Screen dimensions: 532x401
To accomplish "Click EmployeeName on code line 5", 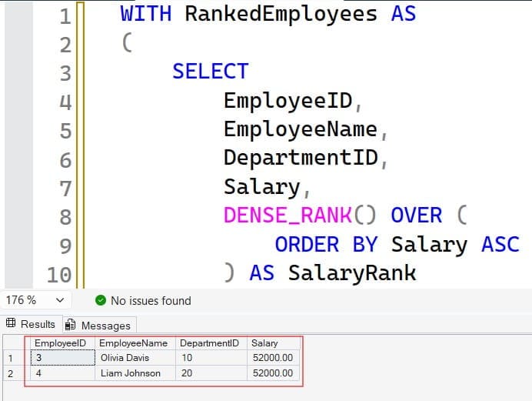I will click(x=301, y=130).
